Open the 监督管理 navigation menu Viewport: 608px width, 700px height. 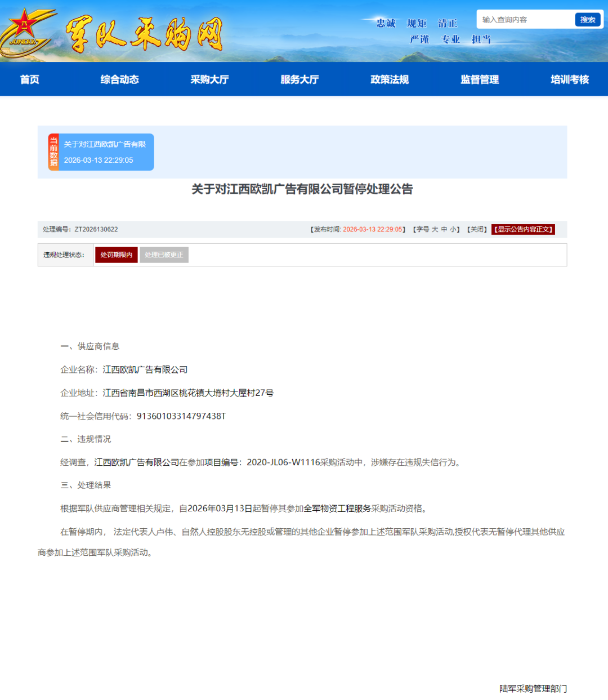point(479,79)
